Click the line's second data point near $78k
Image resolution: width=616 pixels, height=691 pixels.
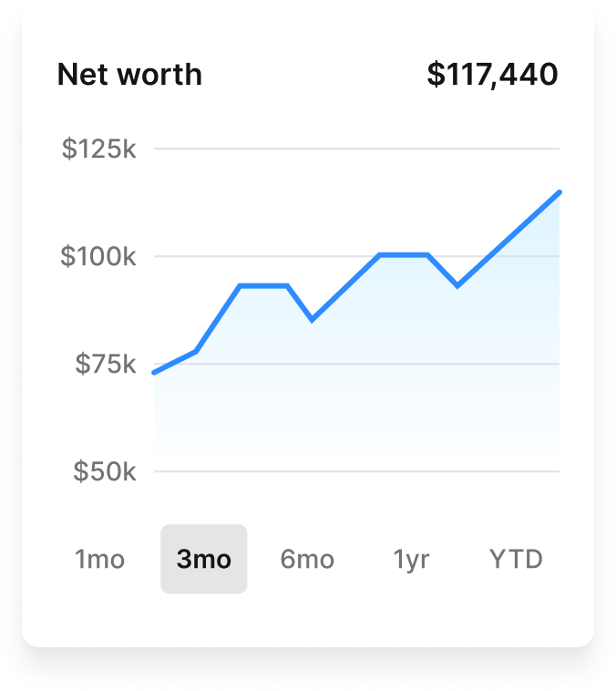point(196,351)
